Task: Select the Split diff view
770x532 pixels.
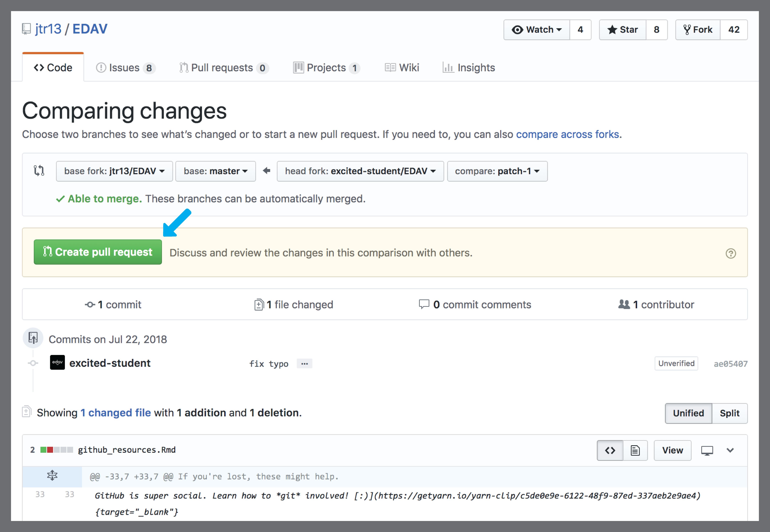Action: (730, 413)
